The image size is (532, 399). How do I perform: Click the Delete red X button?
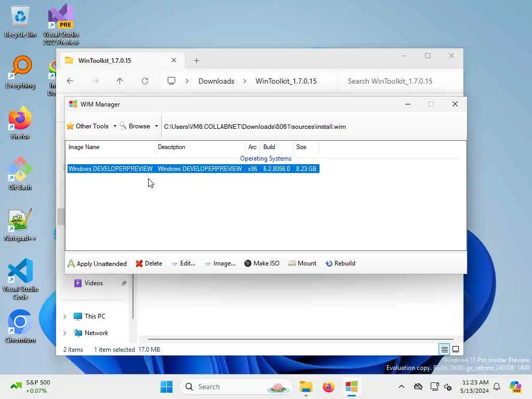coord(149,263)
